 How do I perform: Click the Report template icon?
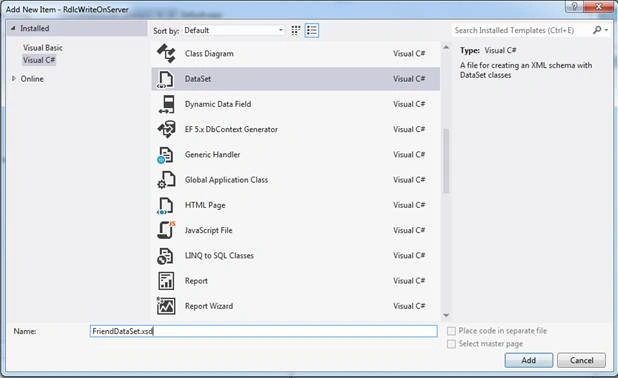(x=166, y=281)
